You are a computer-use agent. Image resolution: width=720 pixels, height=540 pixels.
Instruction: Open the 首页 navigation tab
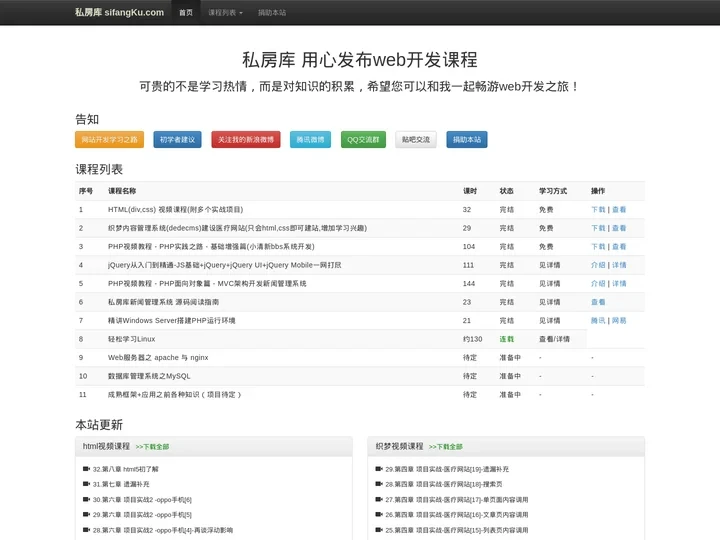point(186,12)
